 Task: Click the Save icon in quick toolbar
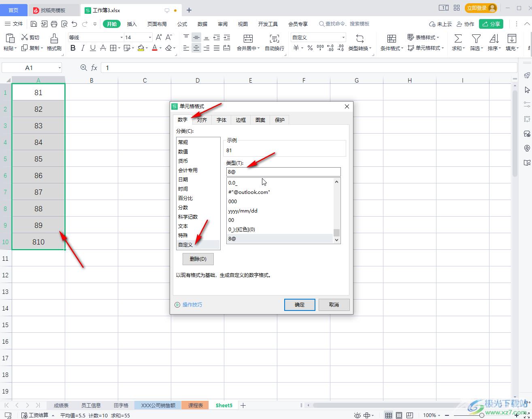point(34,24)
